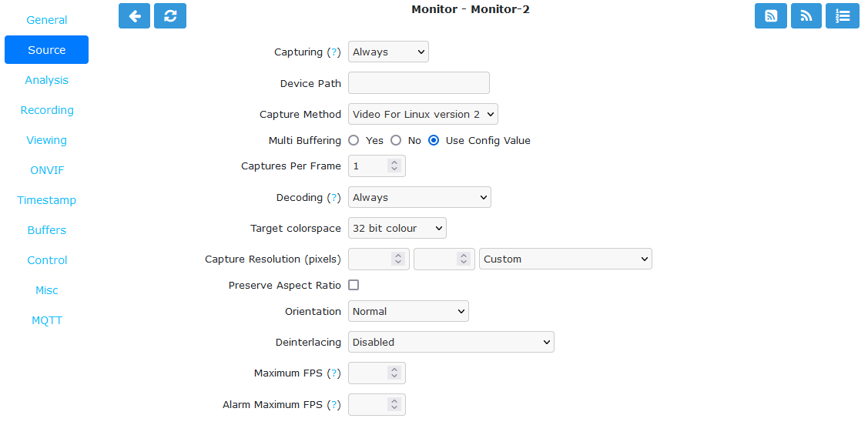Click the back arrow button
The image size is (868, 425).
(x=134, y=15)
